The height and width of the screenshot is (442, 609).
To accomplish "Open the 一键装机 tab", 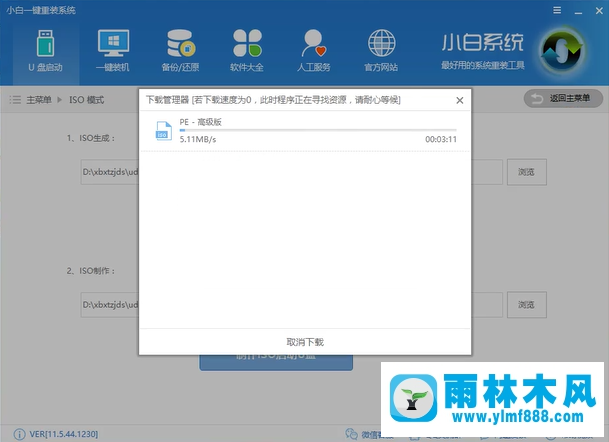I will 113,51.
